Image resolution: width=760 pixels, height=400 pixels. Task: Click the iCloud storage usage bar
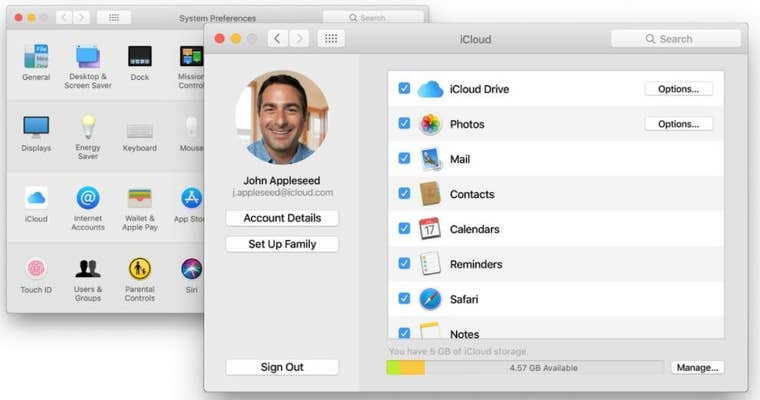[525, 368]
